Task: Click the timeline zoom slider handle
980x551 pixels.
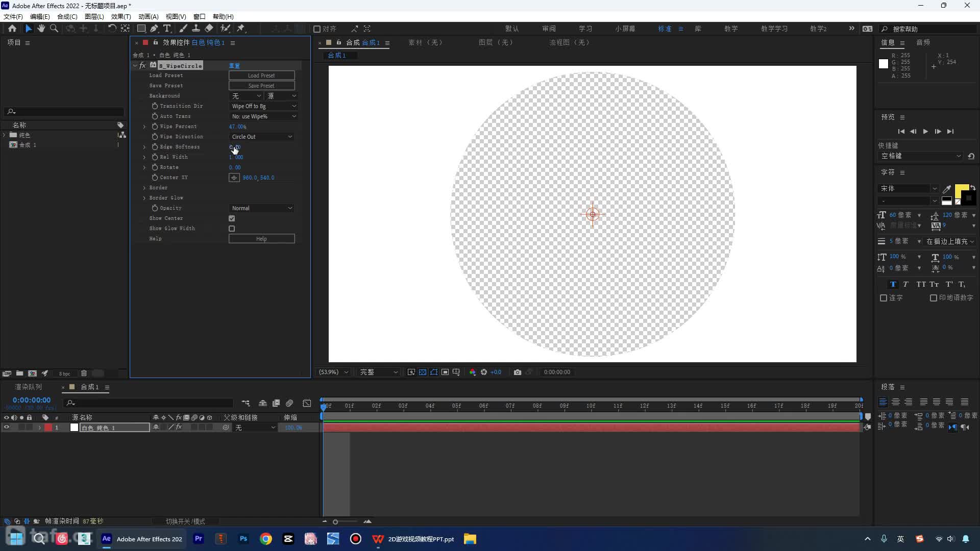Action: (335, 522)
